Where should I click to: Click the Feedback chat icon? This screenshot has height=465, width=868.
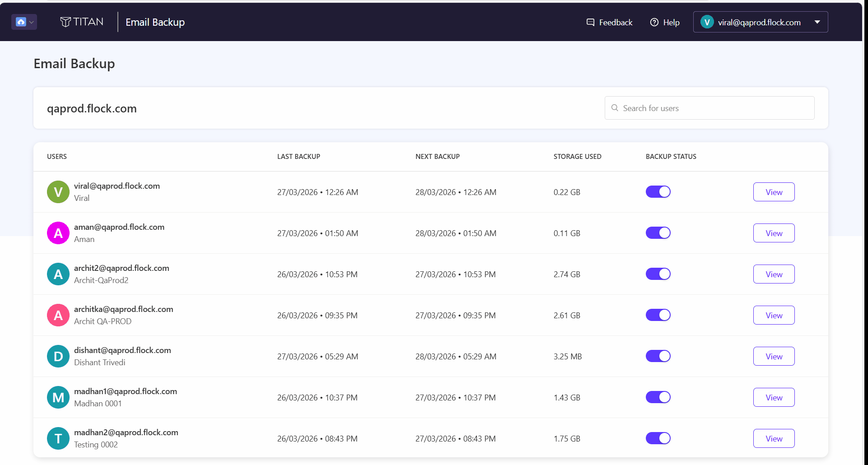[590, 22]
